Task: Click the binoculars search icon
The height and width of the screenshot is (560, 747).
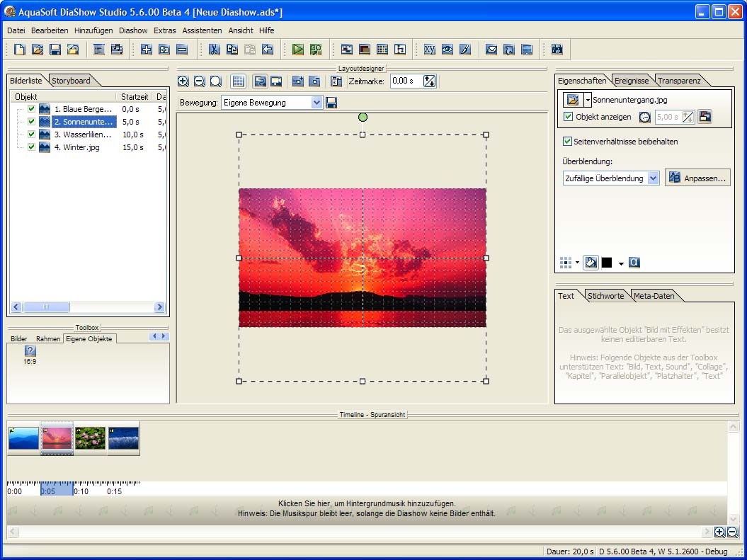Action: coord(557,50)
